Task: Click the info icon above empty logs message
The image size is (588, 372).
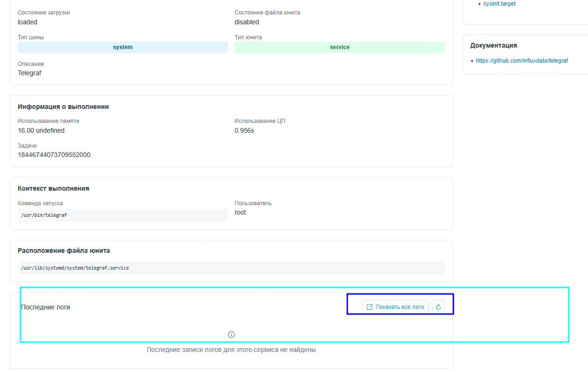Action: [231, 335]
